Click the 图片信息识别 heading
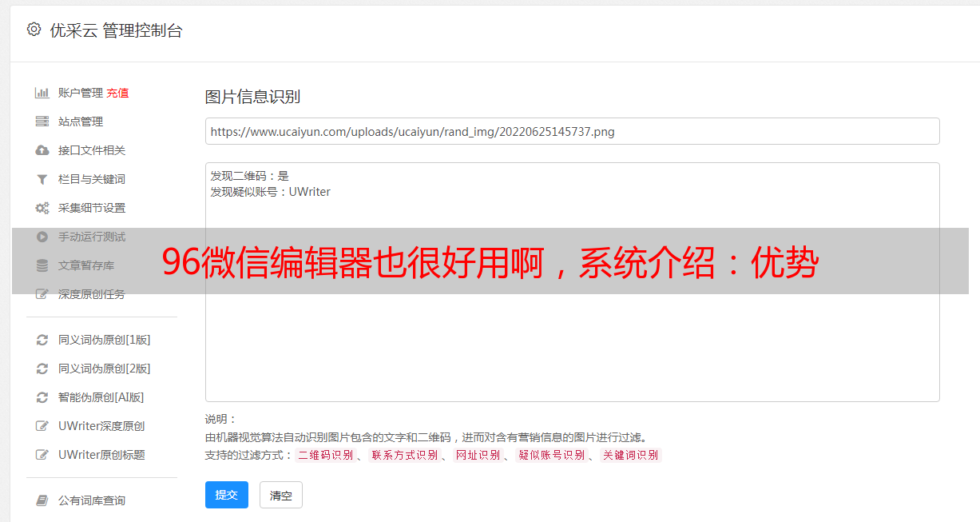This screenshot has width=980, height=522. pos(252,97)
